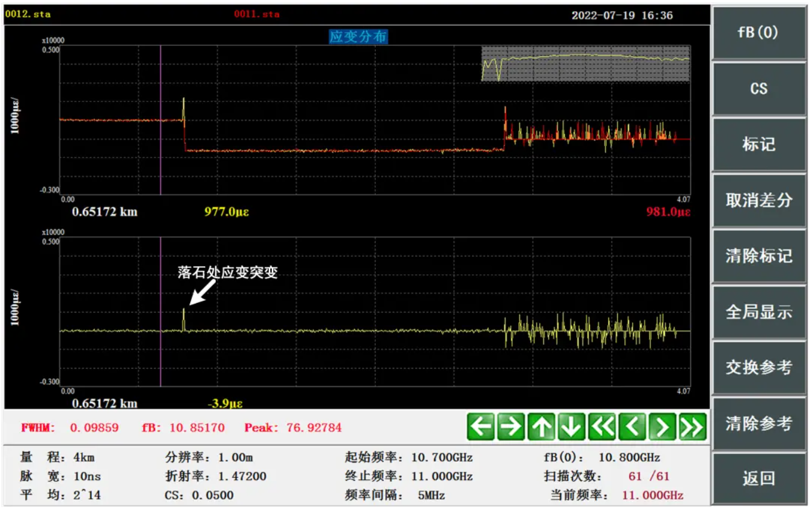The height and width of the screenshot is (513, 812).
Task: Click the green down arrow button
Action: click(571, 427)
